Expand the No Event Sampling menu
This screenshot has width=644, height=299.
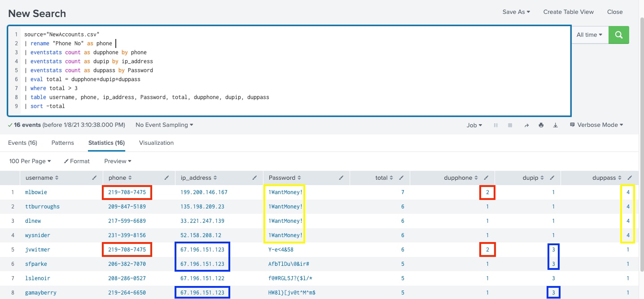[164, 125]
